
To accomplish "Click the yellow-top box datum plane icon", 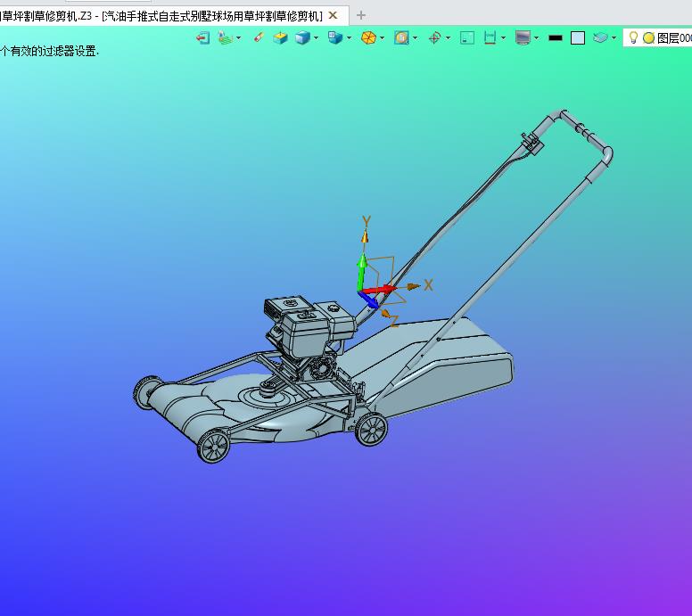I will click(x=280, y=38).
